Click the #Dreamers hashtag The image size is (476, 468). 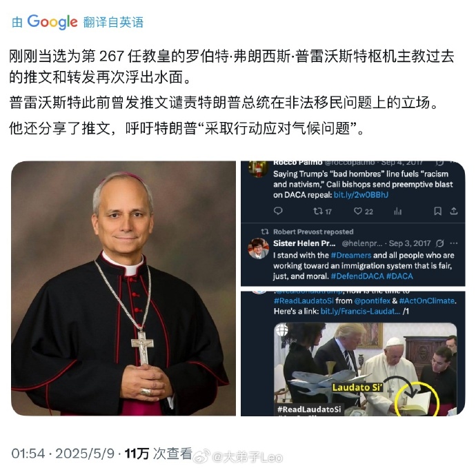(x=351, y=256)
